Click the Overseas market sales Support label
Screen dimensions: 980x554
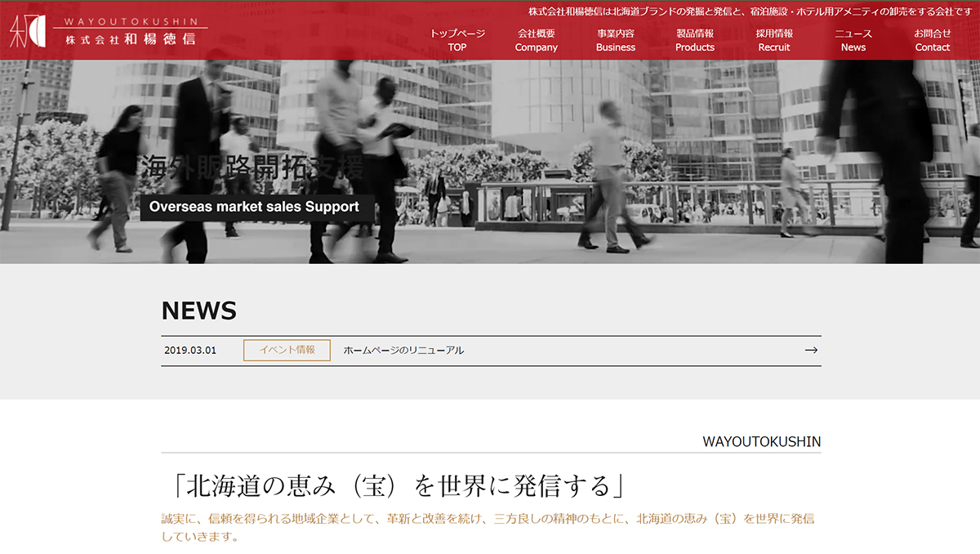(x=254, y=208)
